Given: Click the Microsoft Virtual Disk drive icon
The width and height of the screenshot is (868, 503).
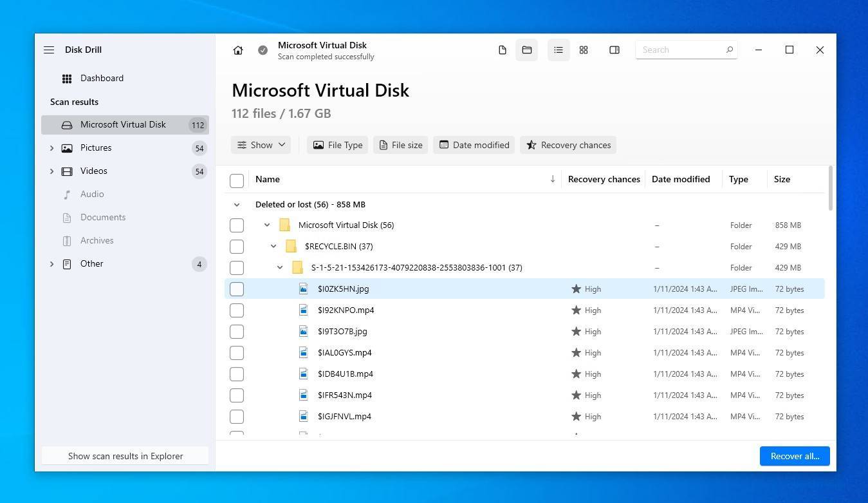Looking at the screenshot, I should click(x=67, y=125).
